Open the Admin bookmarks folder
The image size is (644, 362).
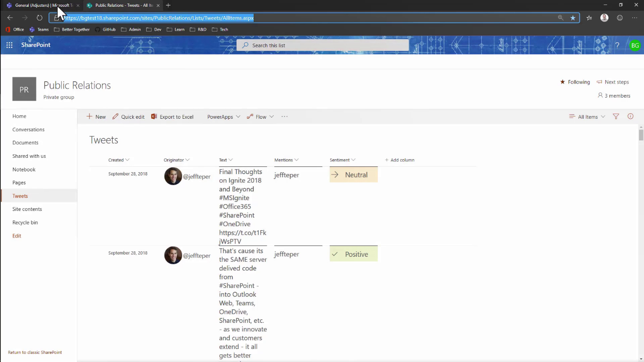click(131, 30)
